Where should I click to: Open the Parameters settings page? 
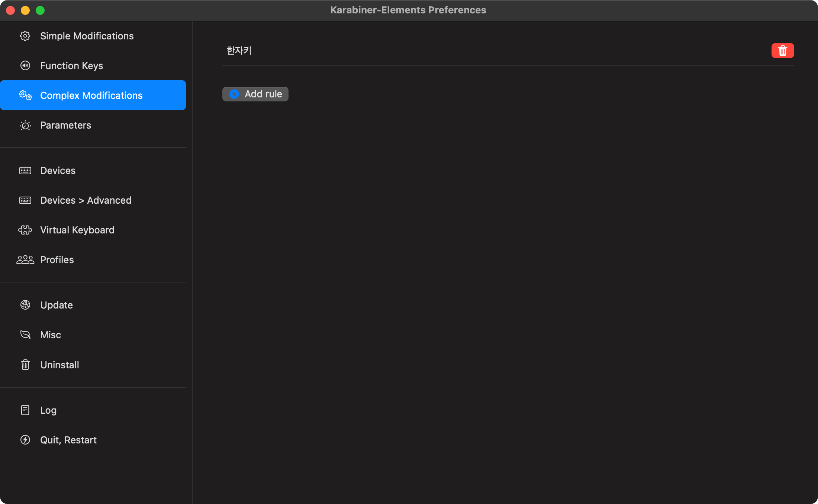[65, 125]
